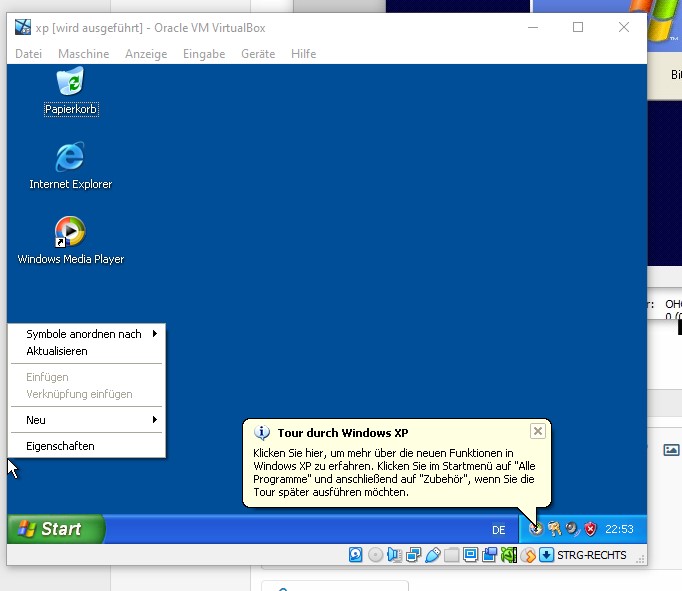Click the mouse integration indicator icon

pyautogui.click(x=528, y=555)
